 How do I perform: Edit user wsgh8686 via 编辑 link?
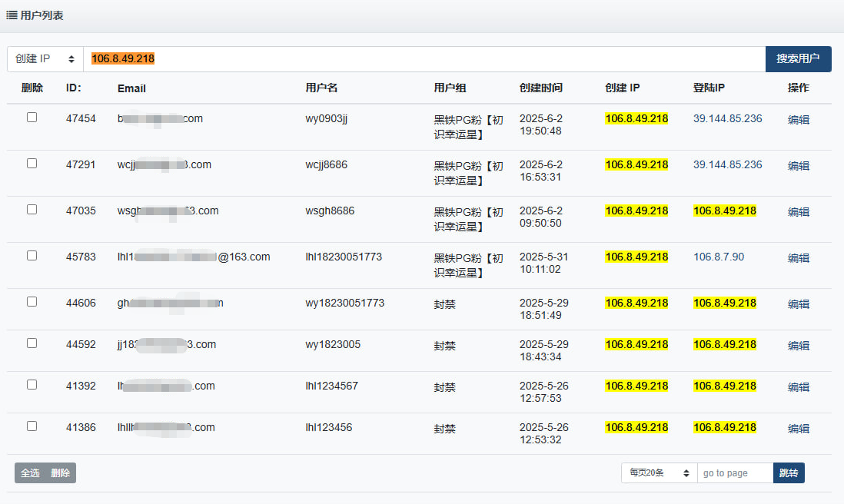coord(798,212)
